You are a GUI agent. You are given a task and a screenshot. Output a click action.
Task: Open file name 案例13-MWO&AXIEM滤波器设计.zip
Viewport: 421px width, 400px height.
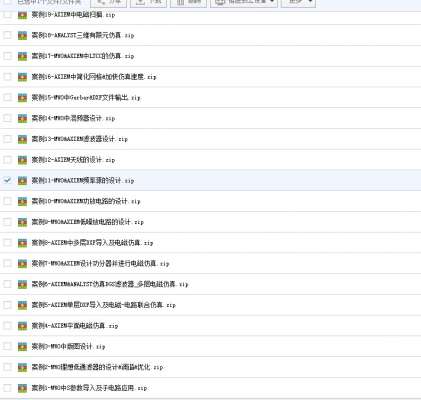80,139
